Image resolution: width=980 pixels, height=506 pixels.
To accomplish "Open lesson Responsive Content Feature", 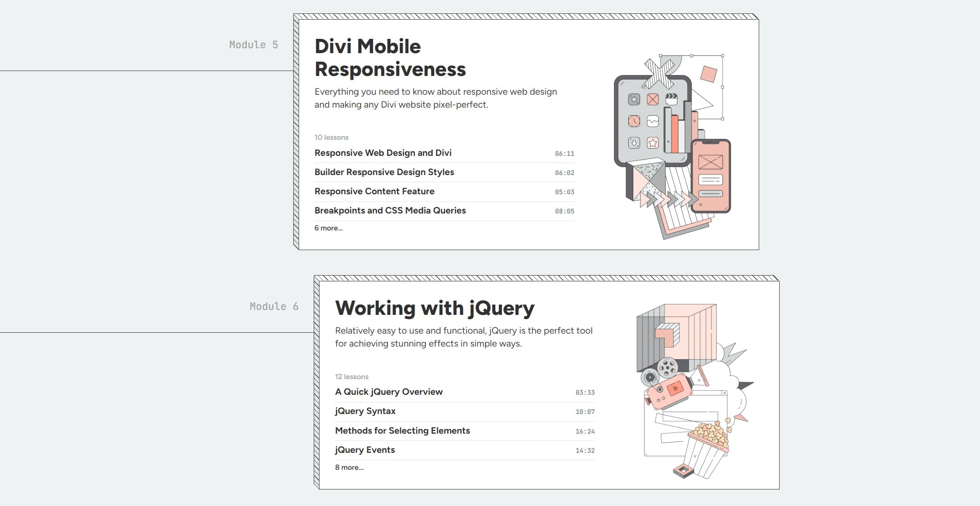I will click(x=374, y=191).
